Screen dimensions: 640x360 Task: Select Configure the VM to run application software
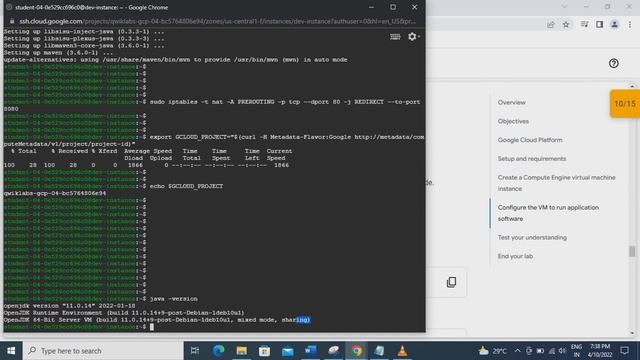point(548,213)
